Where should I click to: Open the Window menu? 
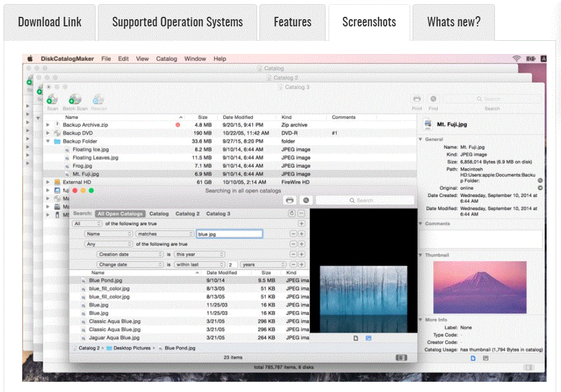pyautogui.click(x=195, y=59)
